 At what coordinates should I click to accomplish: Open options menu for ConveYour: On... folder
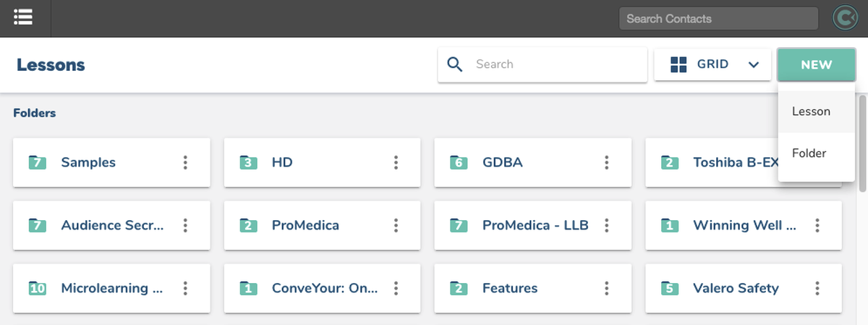tap(396, 289)
